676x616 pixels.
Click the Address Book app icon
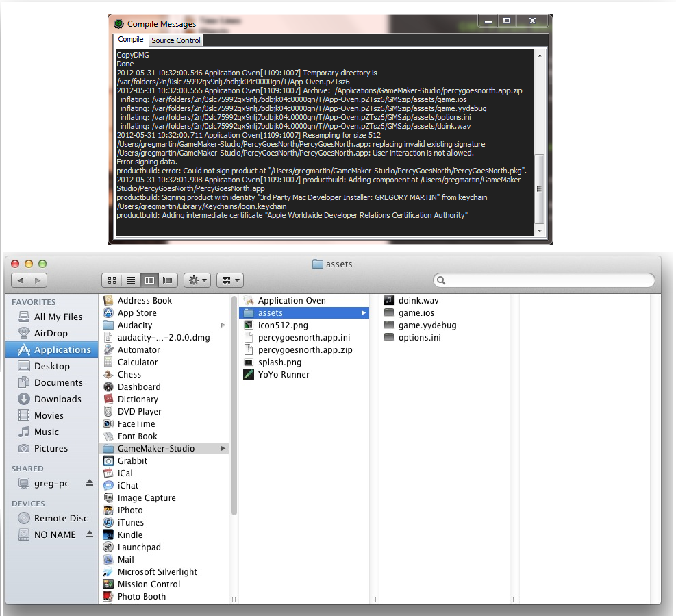pos(109,300)
